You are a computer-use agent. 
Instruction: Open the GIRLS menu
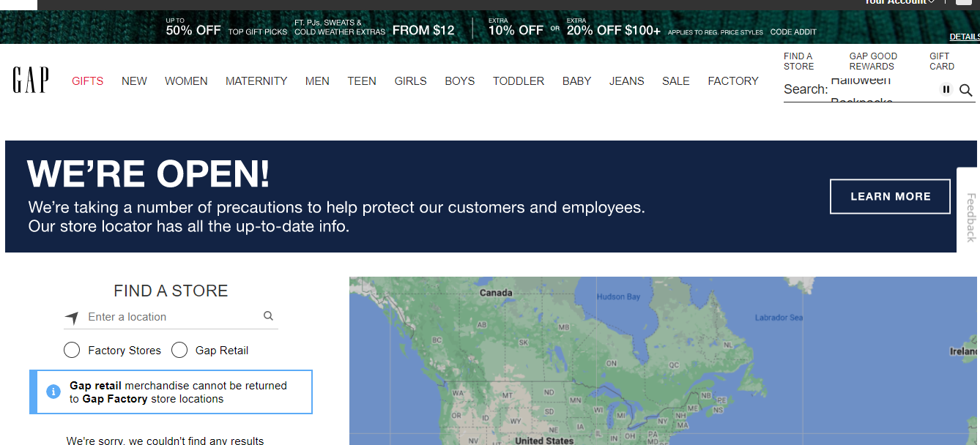click(x=410, y=81)
